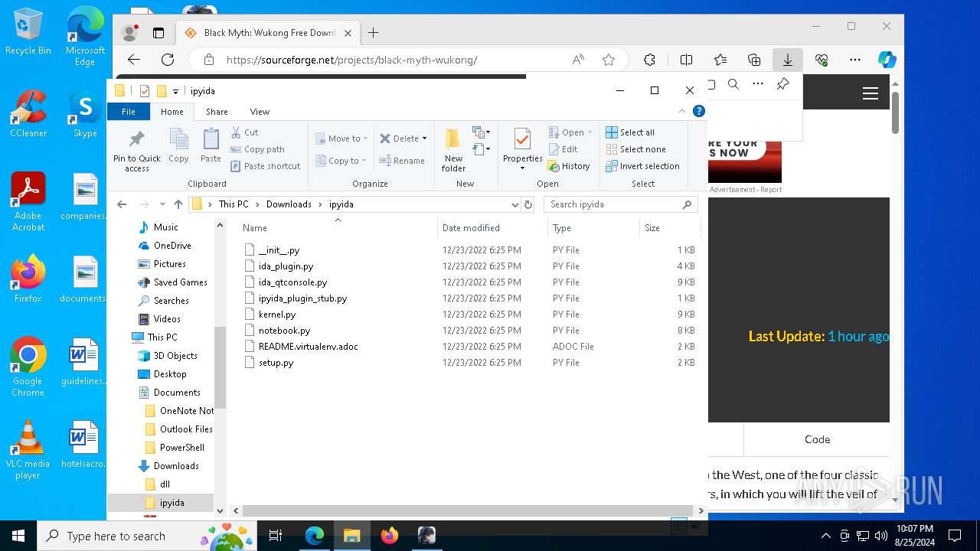Viewport: 980px width, 551px height.
Task: Click Select none in the ribbon
Action: coord(635,149)
